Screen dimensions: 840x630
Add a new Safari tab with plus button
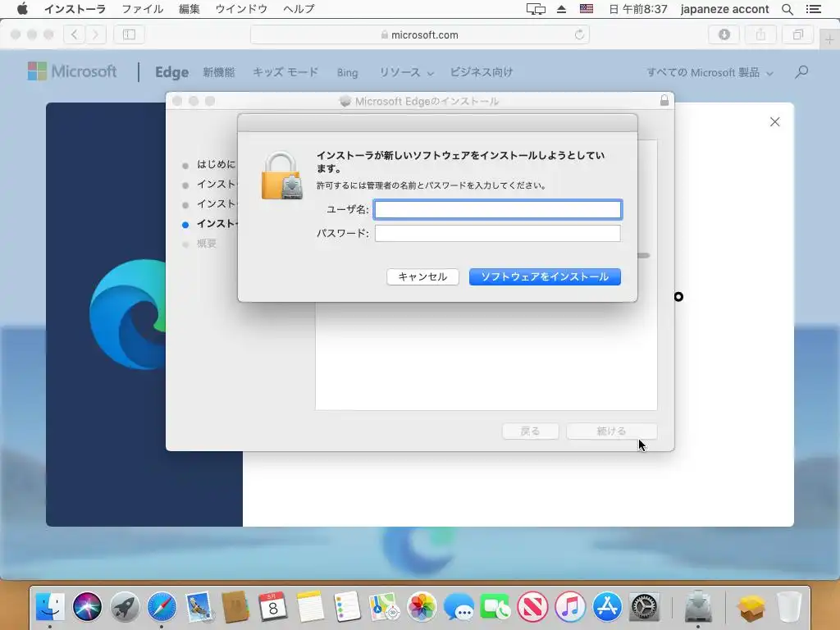tap(829, 39)
